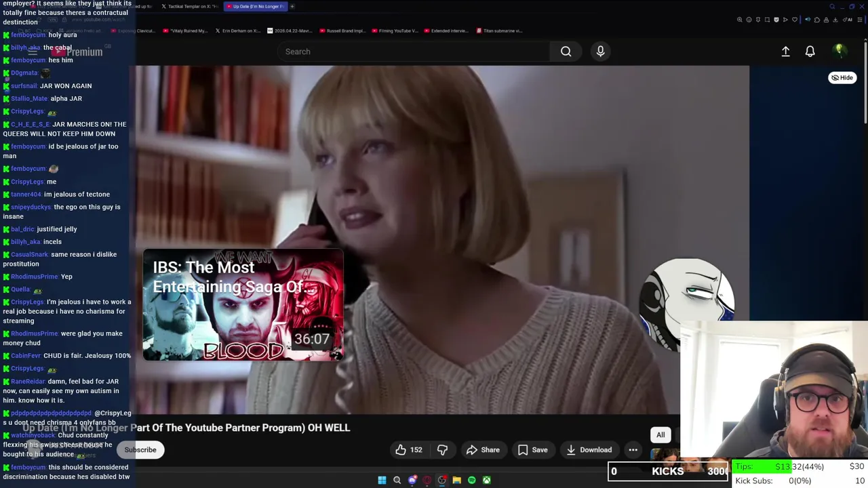Open the YouTube upload/create arrow icon

coord(785,52)
